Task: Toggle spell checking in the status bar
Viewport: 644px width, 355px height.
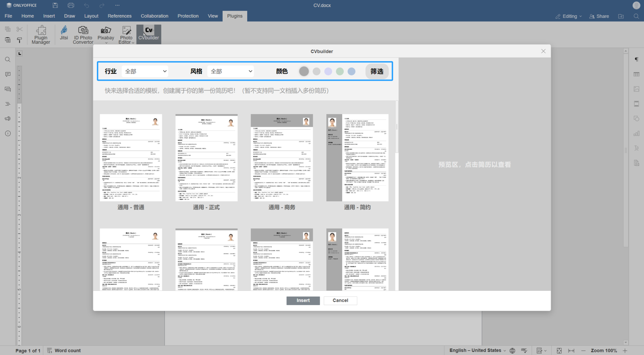Action: [x=524, y=350]
